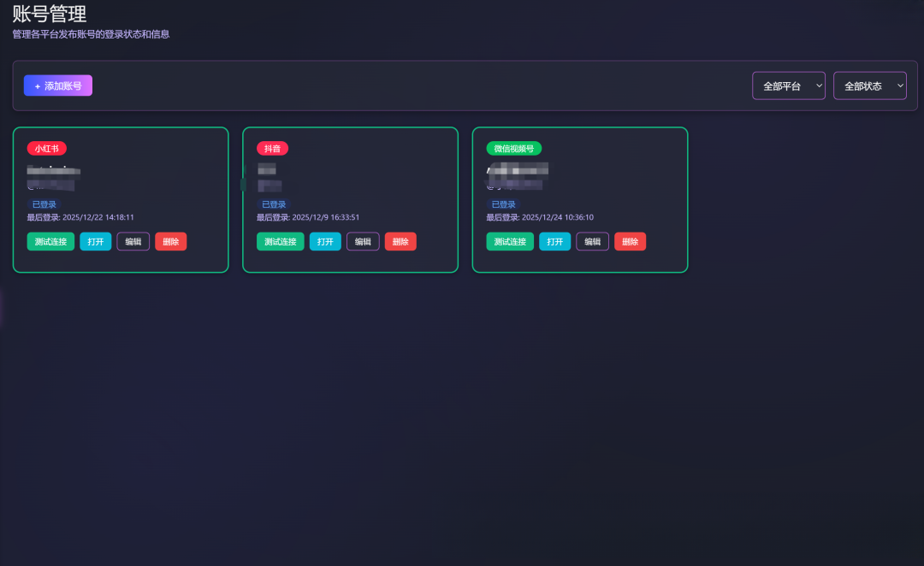The height and width of the screenshot is (566, 924).
Task: Open the 小红书 account via 打开
Action: [x=96, y=242]
